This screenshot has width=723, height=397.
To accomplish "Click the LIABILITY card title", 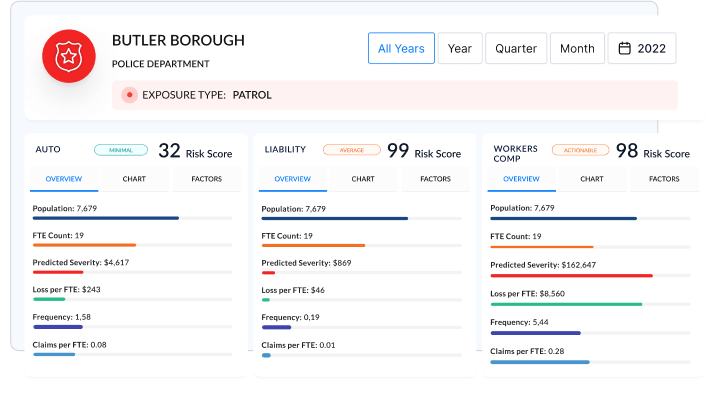I will [285, 149].
